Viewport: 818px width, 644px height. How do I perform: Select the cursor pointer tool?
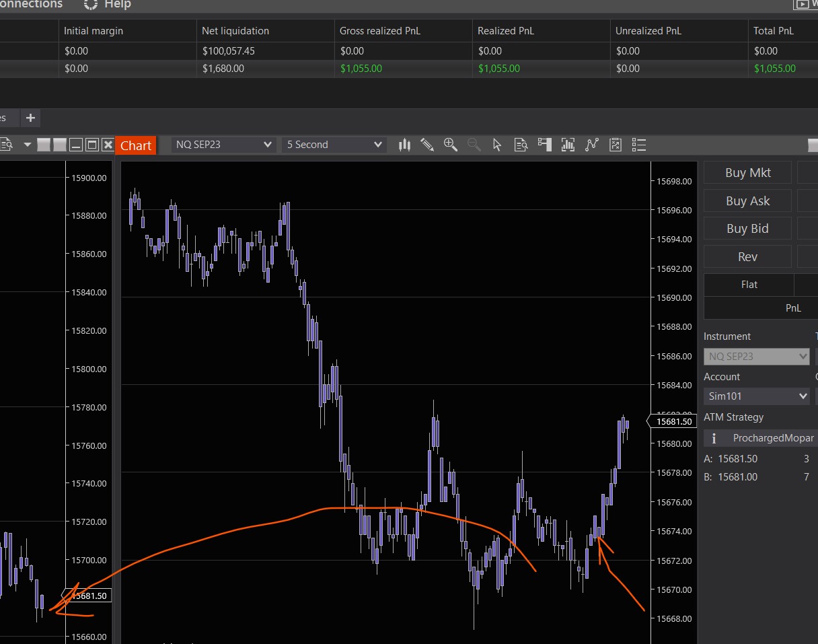tap(497, 145)
